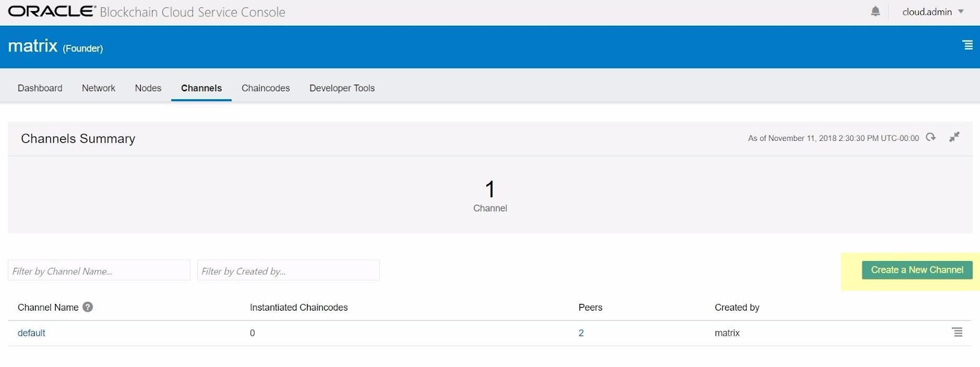The width and height of the screenshot is (980, 367).
Task: Click the matrix (Founder) instance title
Action: pyautogui.click(x=55, y=46)
